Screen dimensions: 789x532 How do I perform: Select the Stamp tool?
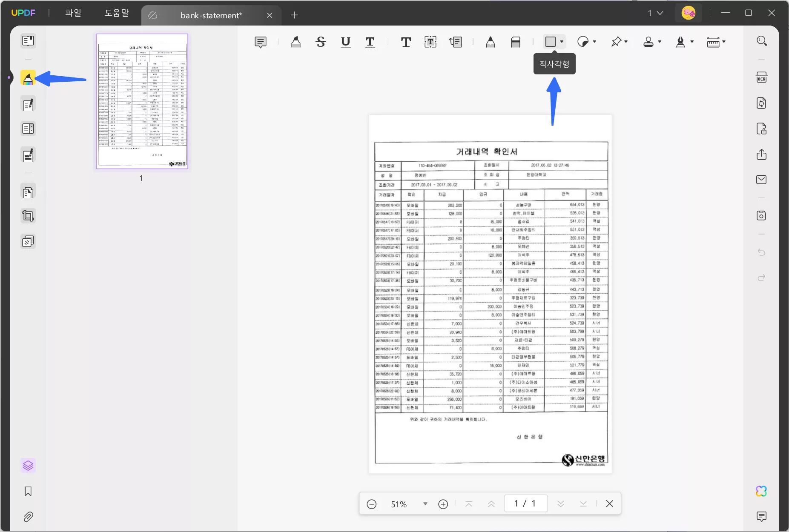(648, 42)
